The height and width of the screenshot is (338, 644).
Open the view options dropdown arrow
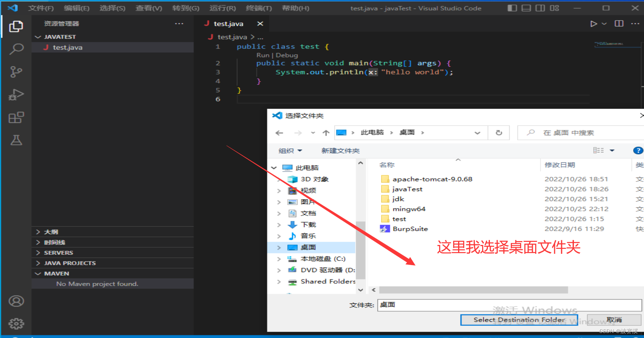coord(612,151)
